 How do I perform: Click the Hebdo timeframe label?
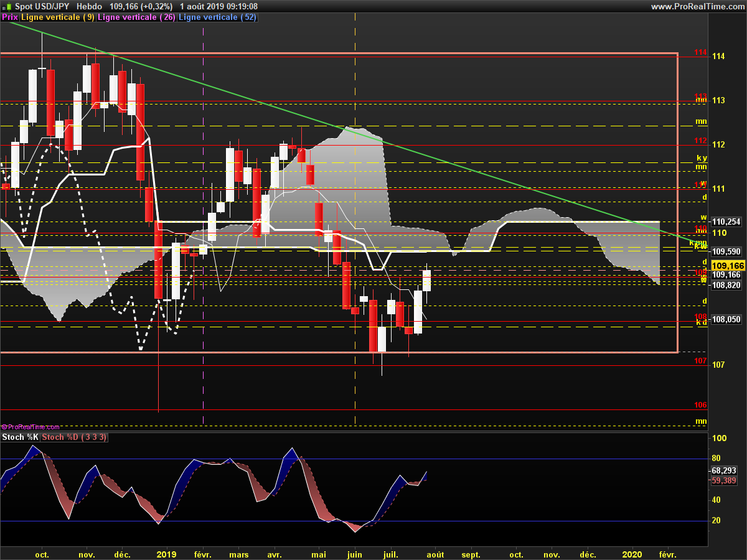tap(89, 6)
